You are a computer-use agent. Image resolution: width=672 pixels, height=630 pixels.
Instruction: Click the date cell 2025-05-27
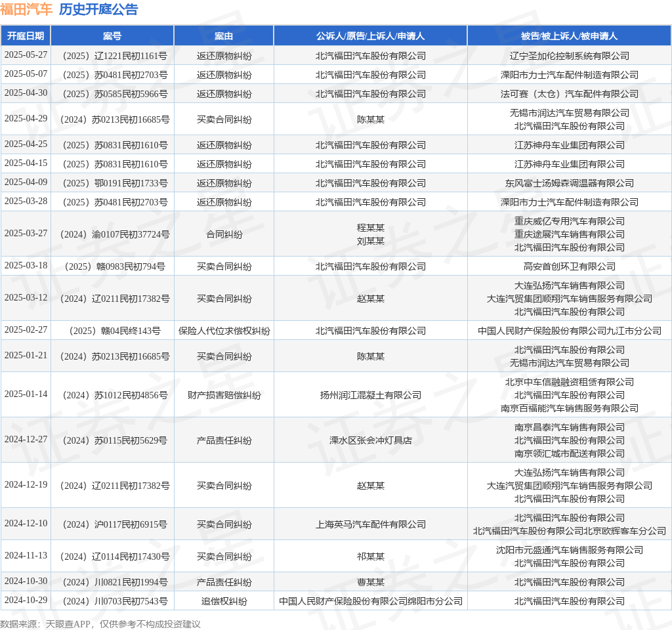[26, 55]
